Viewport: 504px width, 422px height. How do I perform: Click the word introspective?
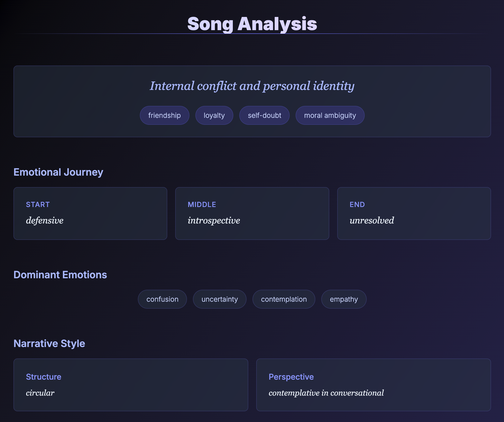pyautogui.click(x=214, y=220)
